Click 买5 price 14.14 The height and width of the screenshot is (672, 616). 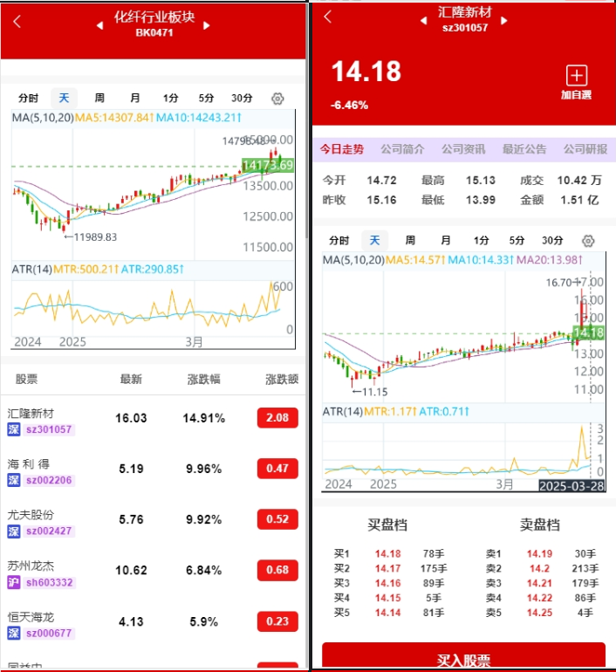388,613
